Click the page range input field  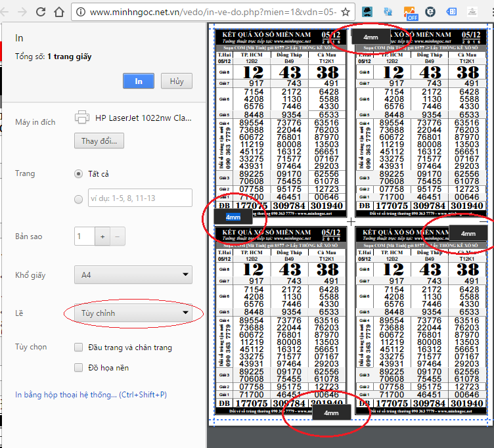tap(140, 198)
